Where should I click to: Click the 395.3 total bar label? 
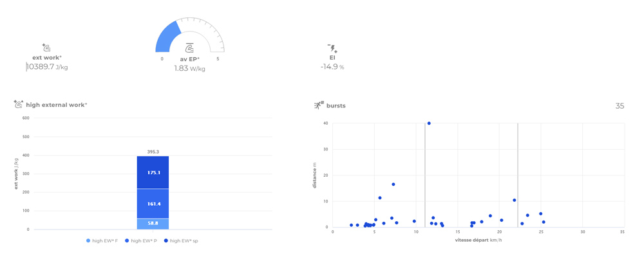[x=153, y=152]
